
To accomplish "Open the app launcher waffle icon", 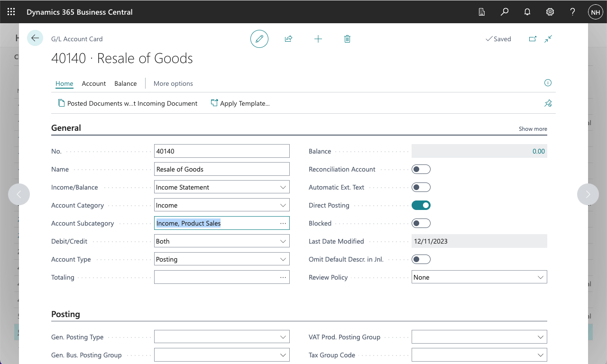I will tap(11, 12).
